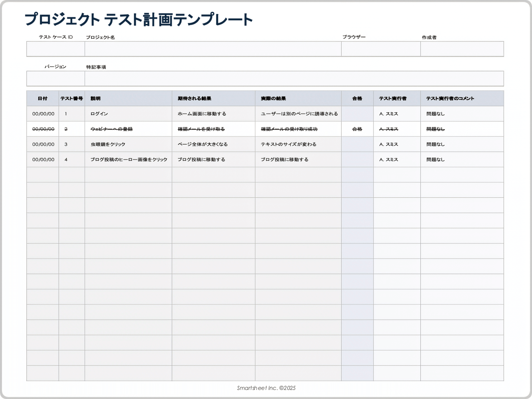Click the 作成者 input field

tap(462, 49)
